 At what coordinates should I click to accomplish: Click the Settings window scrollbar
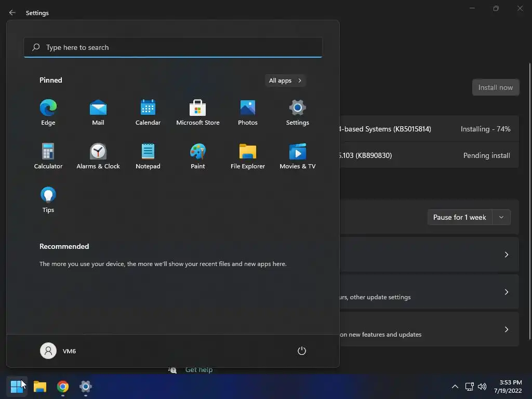click(x=529, y=201)
